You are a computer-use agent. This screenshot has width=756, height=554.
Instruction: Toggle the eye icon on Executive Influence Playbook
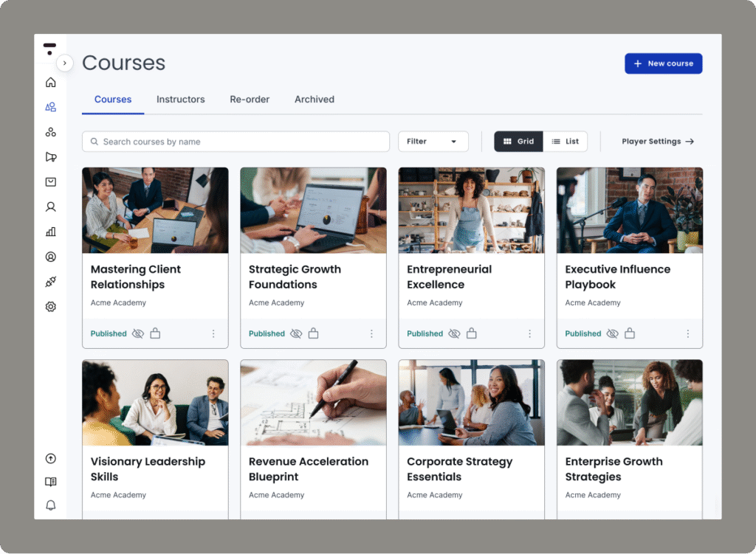coord(613,333)
